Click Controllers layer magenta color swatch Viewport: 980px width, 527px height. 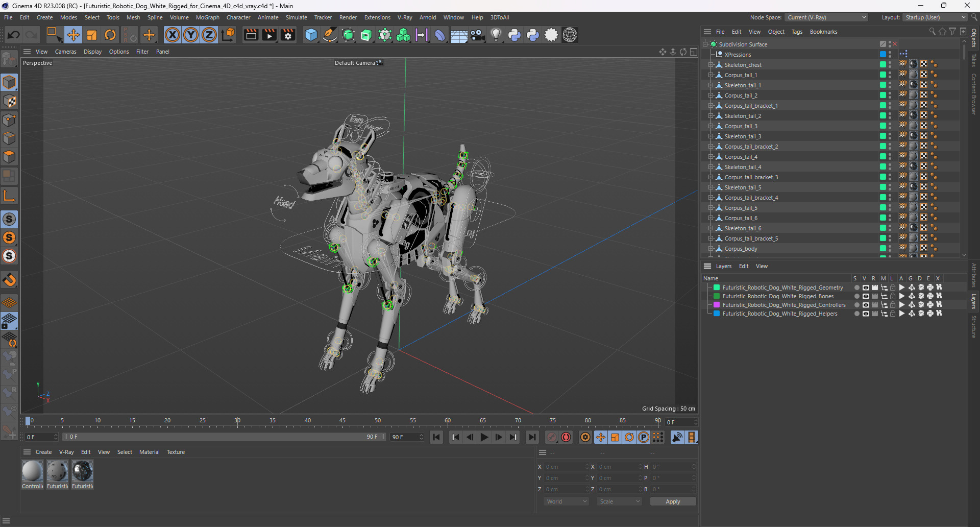click(717, 305)
